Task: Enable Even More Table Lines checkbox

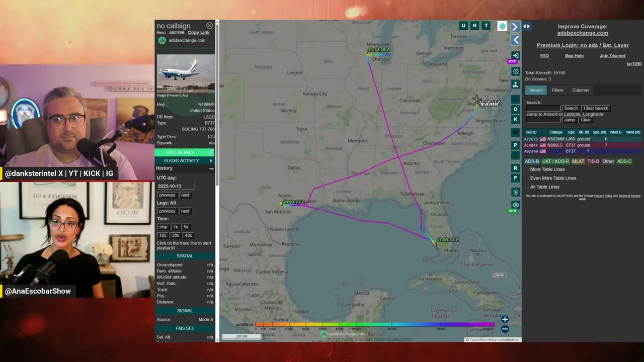Action: tap(528, 178)
